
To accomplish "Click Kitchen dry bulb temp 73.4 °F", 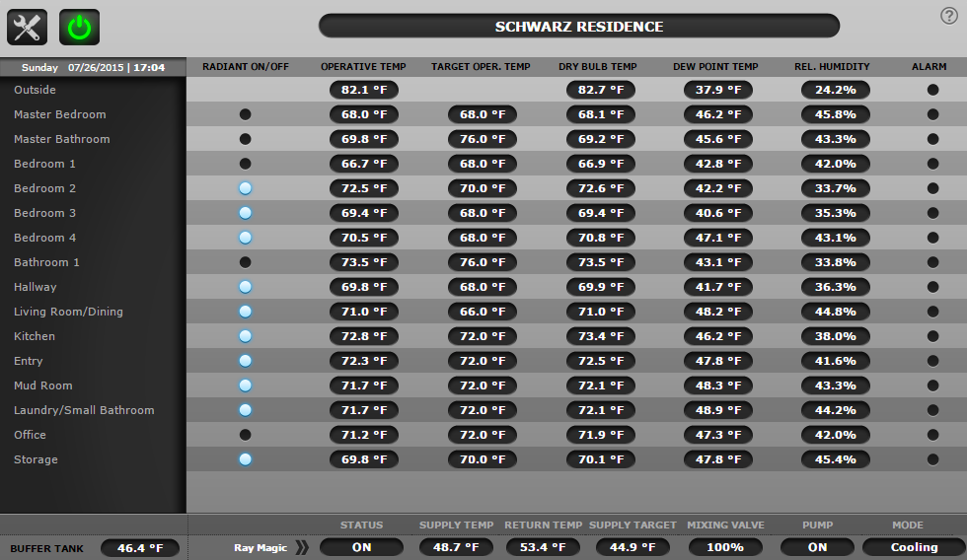I will point(601,336).
